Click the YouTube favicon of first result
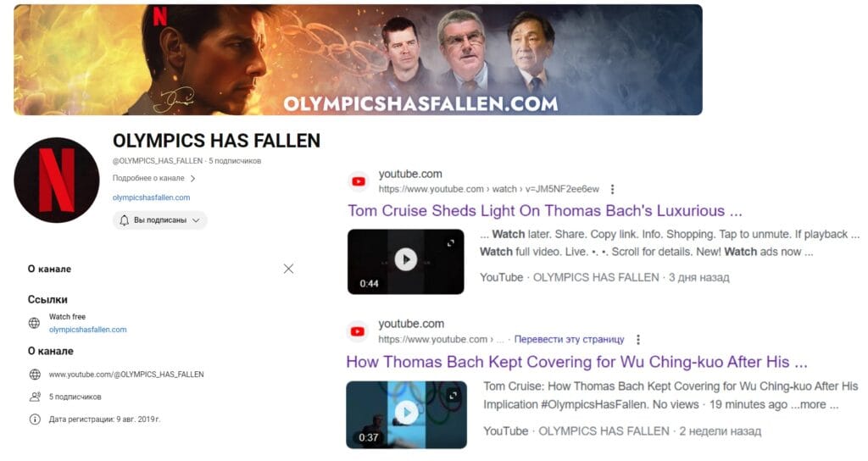This screenshot has width=868, height=461. [359, 181]
